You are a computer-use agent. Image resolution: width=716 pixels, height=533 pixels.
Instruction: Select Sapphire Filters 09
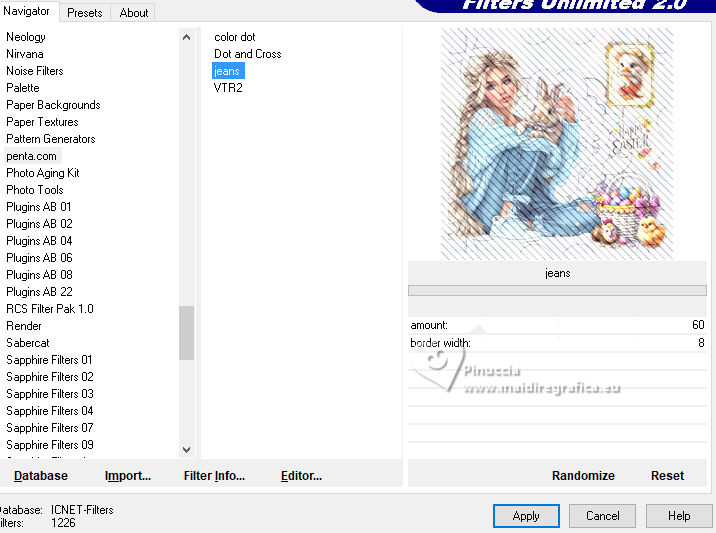[x=50, y=445]
